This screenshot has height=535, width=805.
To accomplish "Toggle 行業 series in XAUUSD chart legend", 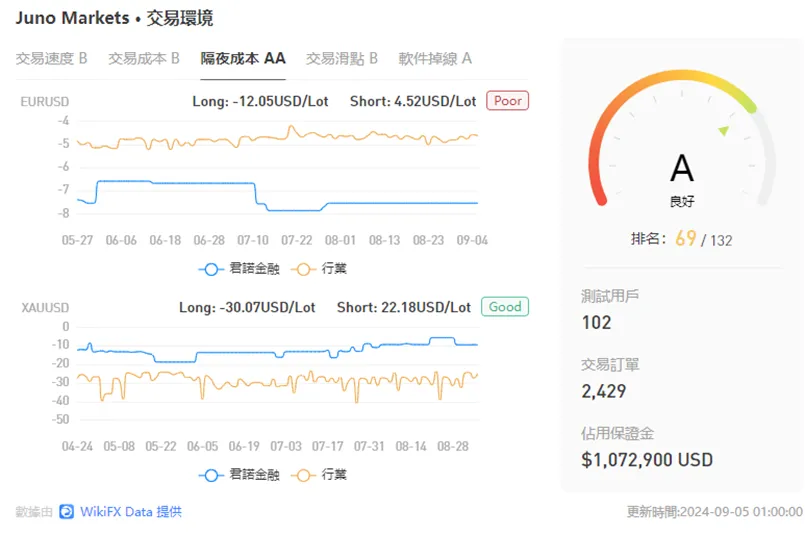I will [x=319, y=475].
